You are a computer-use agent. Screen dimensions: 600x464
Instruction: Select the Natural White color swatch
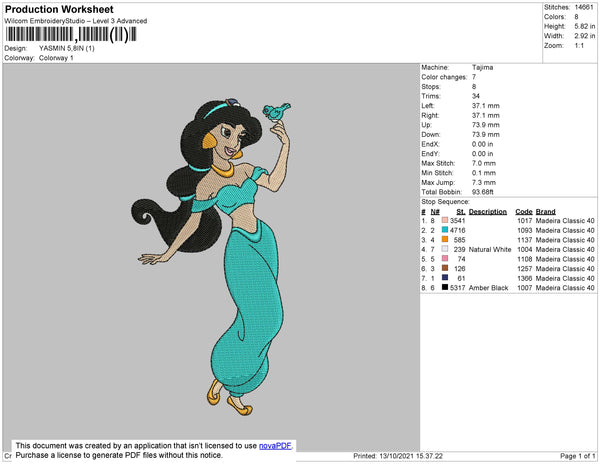click(445, 249)
